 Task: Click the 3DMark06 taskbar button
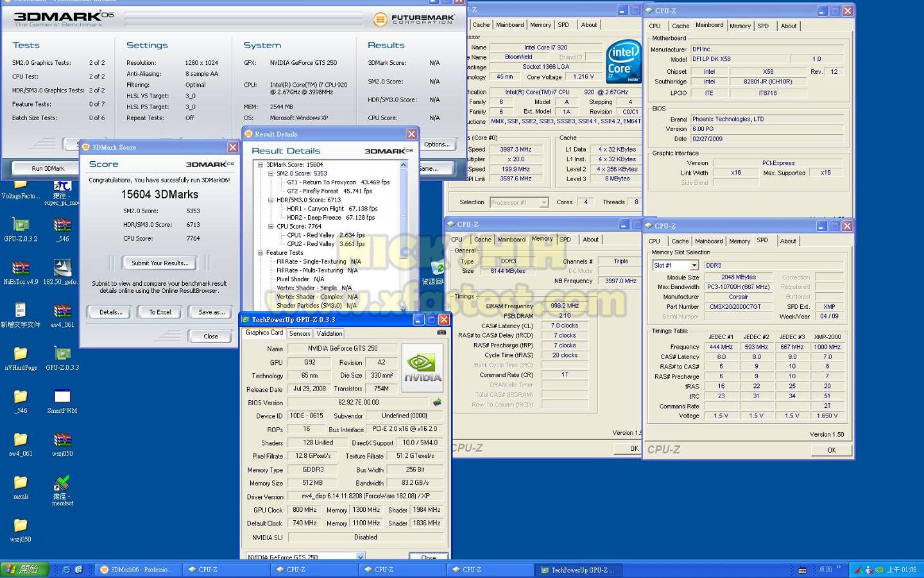138,570
